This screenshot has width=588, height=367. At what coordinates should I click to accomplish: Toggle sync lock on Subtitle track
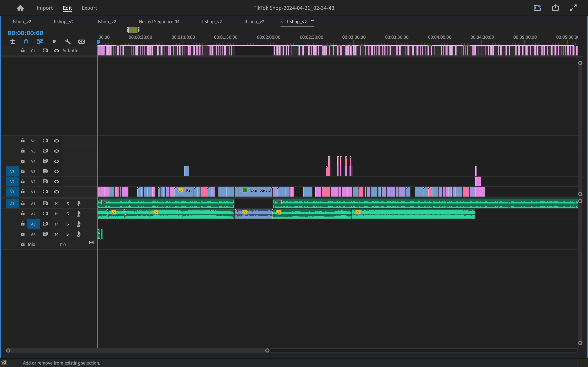point(46,51)
